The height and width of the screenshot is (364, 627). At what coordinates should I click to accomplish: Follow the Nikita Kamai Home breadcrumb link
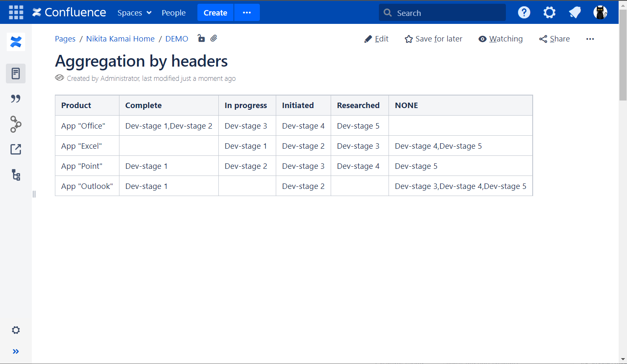[120, 39]
